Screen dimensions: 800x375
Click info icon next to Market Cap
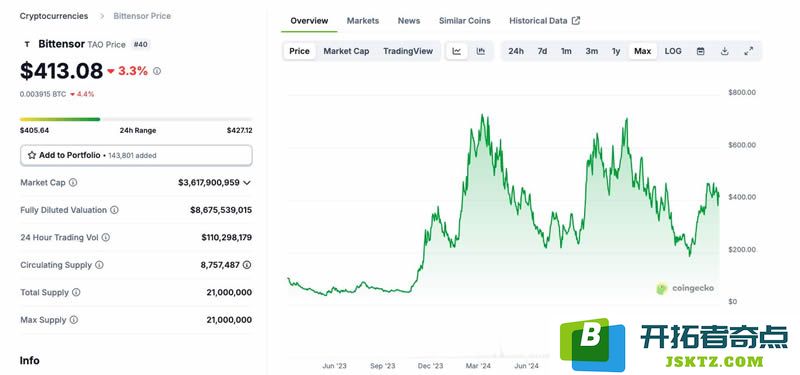pyautogui.click(x=73, y=182)
